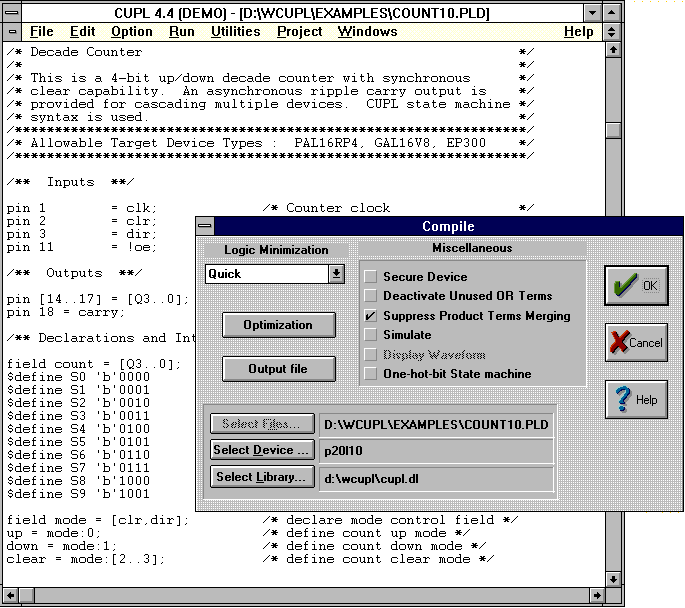Open the Windows menu
The width and height of the screenshot is (685, 608).
point(367,32)
